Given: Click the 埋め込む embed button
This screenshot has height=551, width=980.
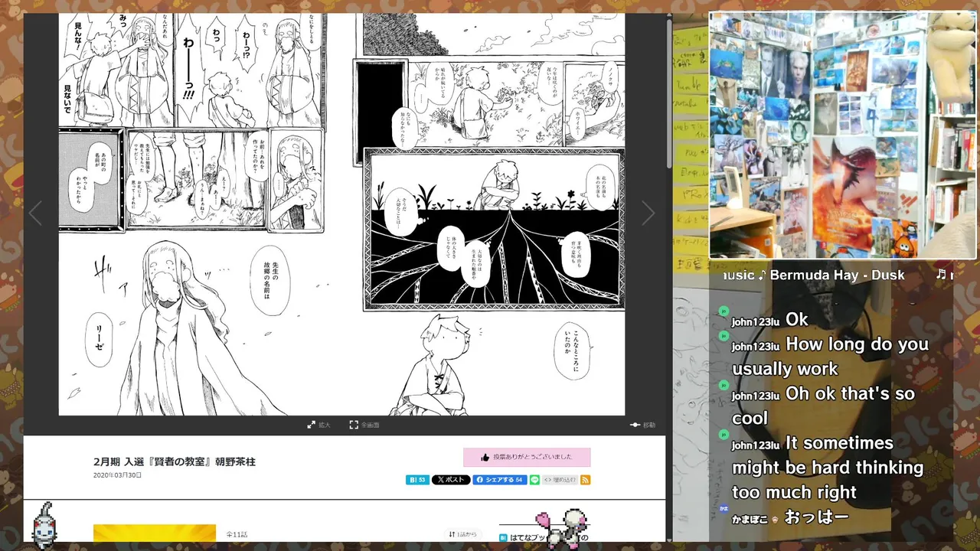Looking at the screenshot, I should [x=560, y=480].
